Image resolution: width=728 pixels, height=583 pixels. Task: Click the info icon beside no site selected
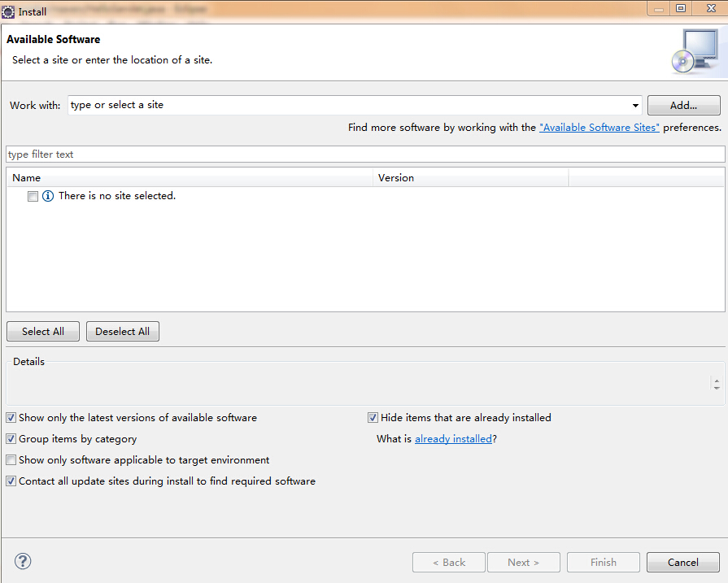pos(48,196)
